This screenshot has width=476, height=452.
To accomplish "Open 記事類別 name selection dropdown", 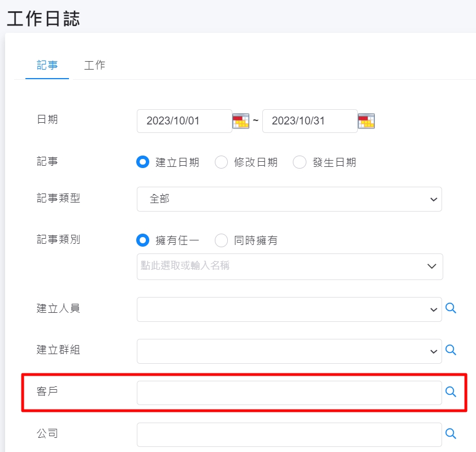I will tap(290, 266).
